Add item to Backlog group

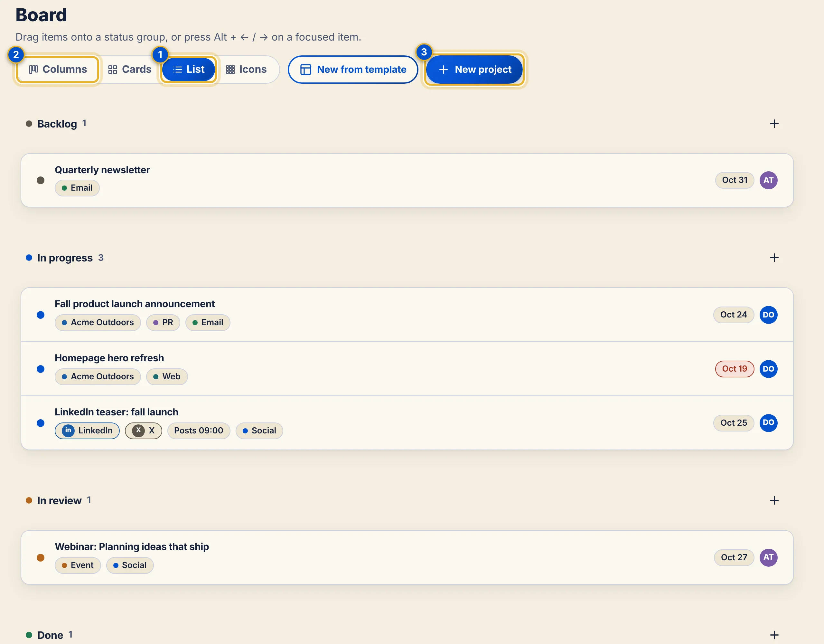[774, 124]
